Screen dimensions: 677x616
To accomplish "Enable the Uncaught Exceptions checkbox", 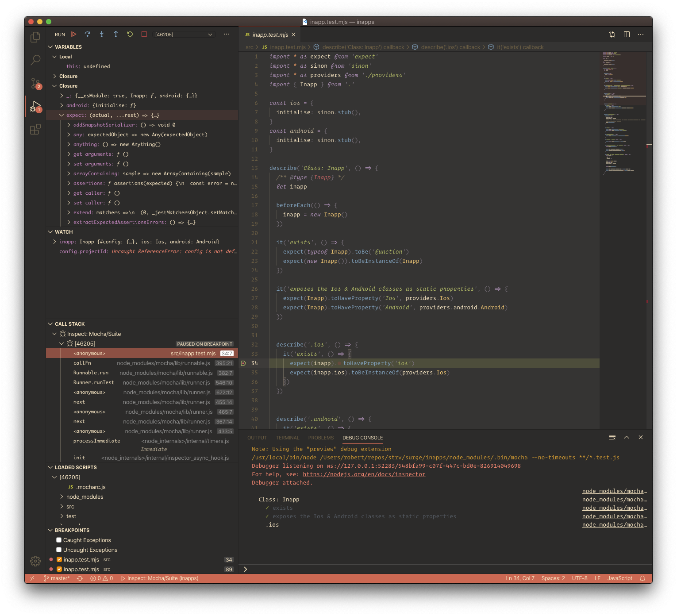I will tap(59, 550).
